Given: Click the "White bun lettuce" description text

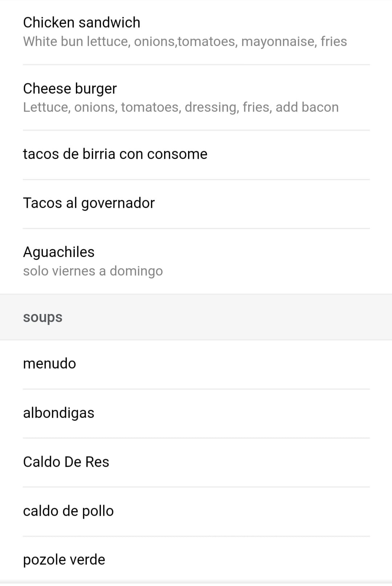Looking at the screenshot, I should (76, 42).
